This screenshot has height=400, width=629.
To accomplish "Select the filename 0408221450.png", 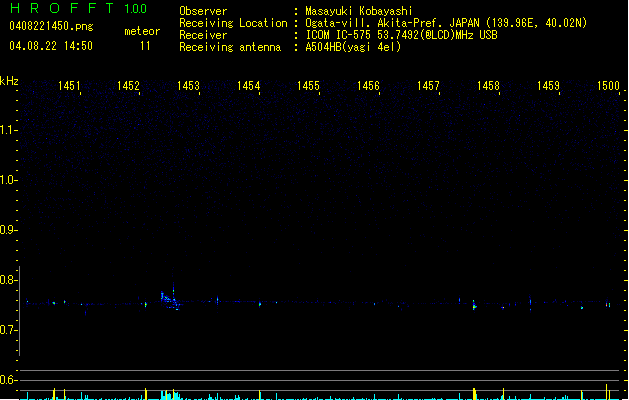I will tap(51, 26).
